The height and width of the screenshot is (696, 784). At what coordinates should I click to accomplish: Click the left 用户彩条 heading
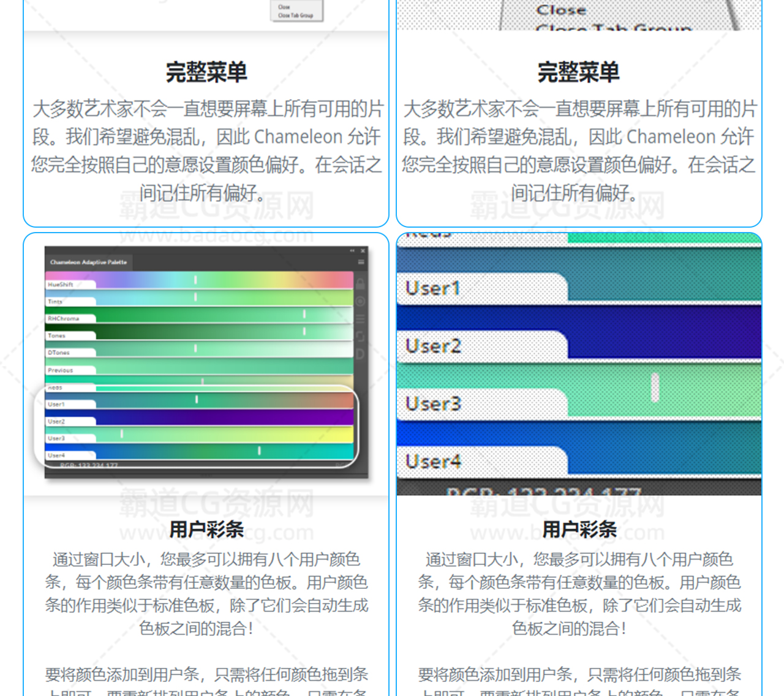point(206,529)
